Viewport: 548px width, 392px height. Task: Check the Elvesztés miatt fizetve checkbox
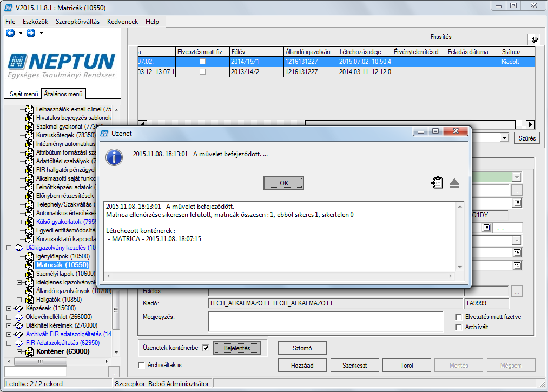[x=459, y=317]
